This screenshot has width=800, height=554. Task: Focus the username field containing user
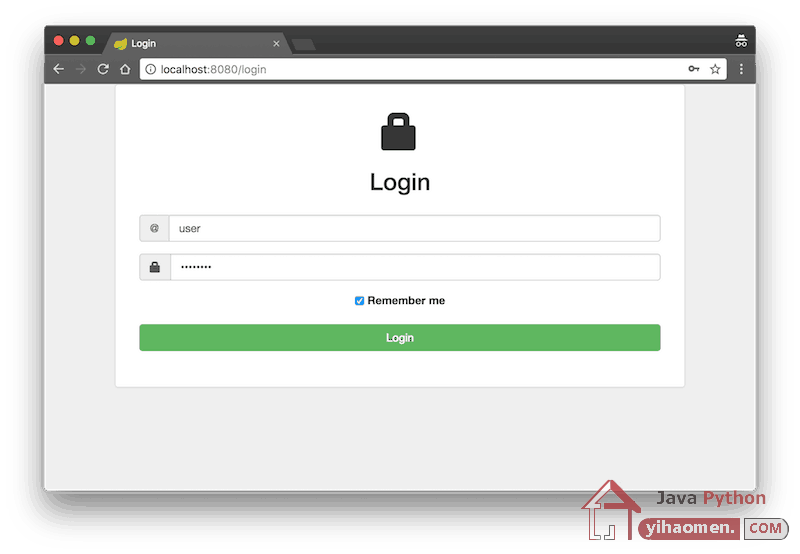(x=414, y=228)
